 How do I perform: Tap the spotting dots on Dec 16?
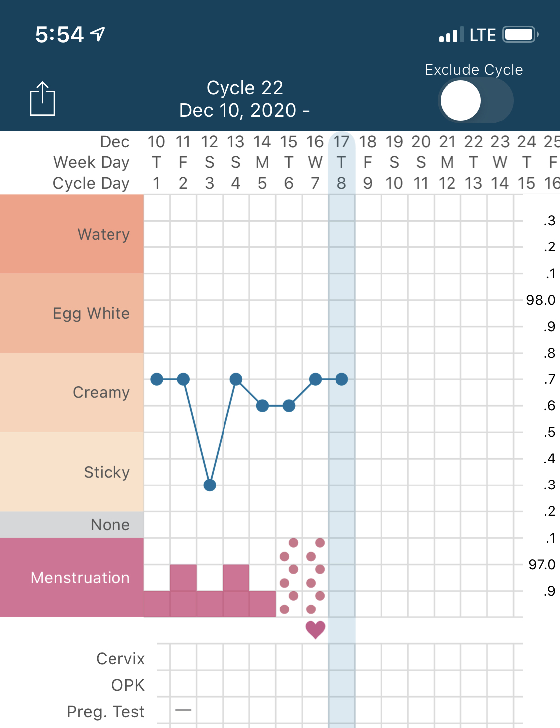[x=315, y=576]
